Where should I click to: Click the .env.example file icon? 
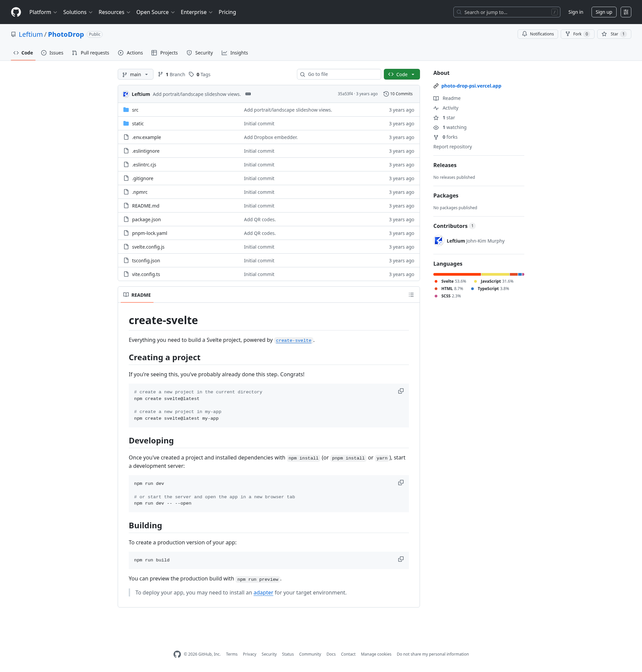[x=126, y=137]
